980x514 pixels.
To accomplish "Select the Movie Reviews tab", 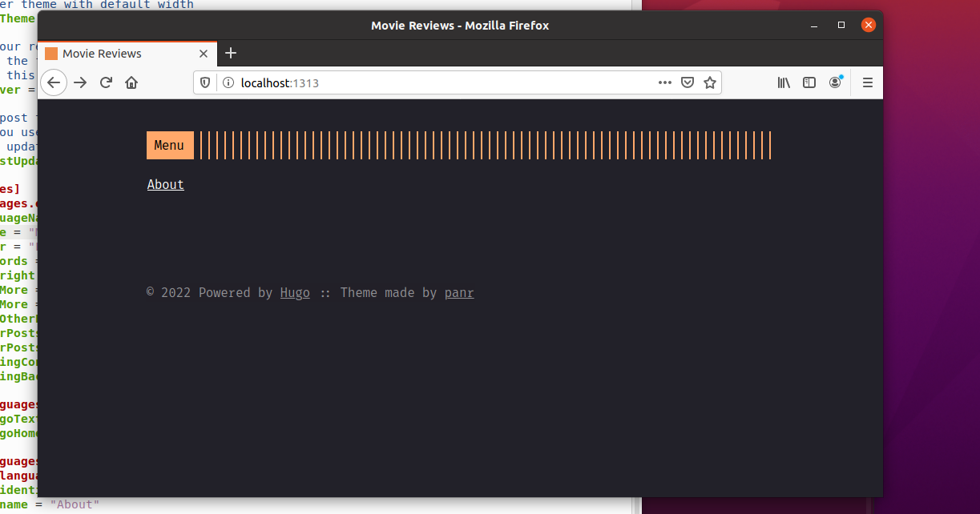I will tap(127, 54).
